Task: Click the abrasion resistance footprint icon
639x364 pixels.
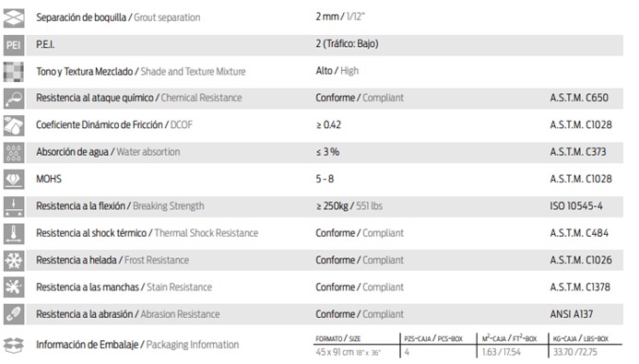Action: [x=14, y=314]
